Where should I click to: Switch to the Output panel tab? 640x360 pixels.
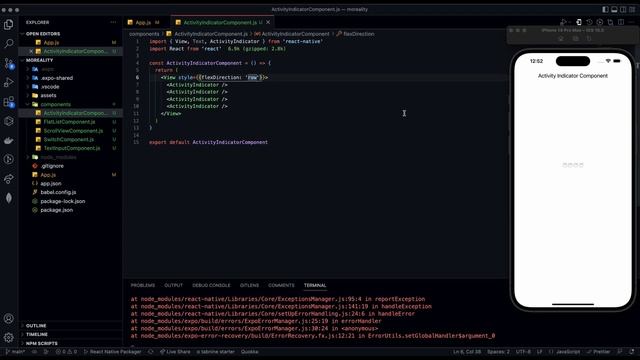click(173, 285)
